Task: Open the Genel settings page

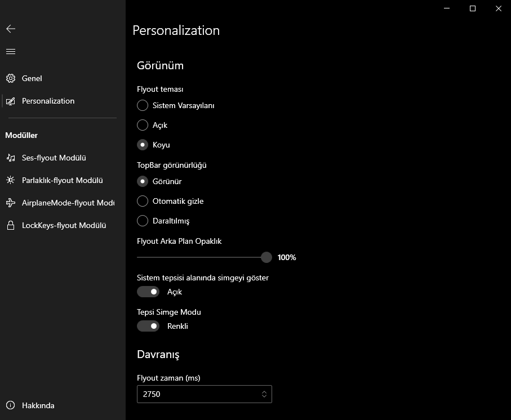Action: (x=32, y=78)
